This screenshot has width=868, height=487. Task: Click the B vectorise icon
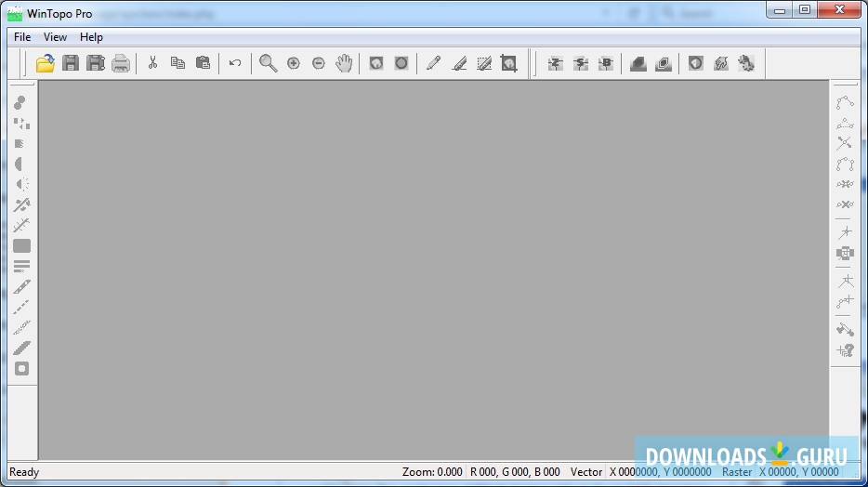pyautogui.click(x=606, y=63)
